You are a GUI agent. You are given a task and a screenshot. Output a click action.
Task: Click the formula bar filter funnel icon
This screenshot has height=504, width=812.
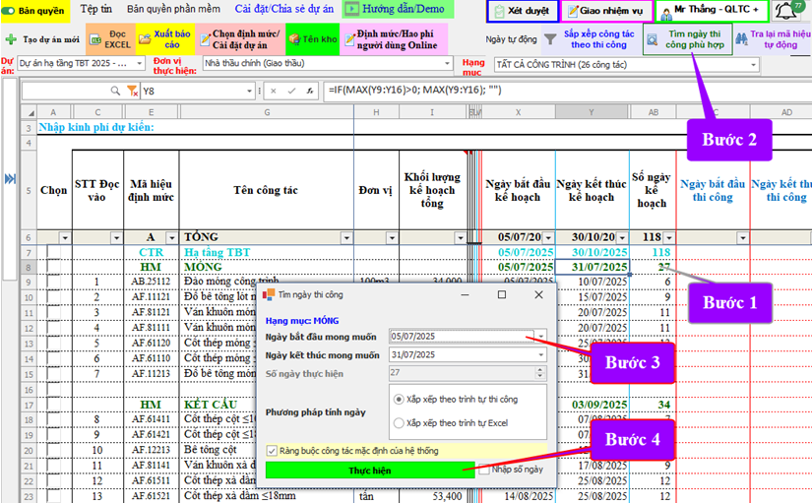point(133,92)
